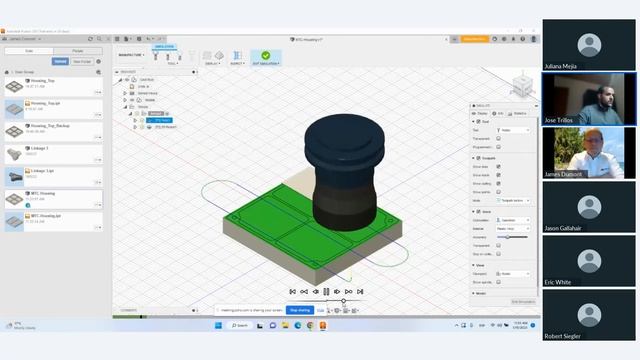The image size is (640, 360).
Task: Select the highlighted 2D Pocket operation
Action: [160, 120]
